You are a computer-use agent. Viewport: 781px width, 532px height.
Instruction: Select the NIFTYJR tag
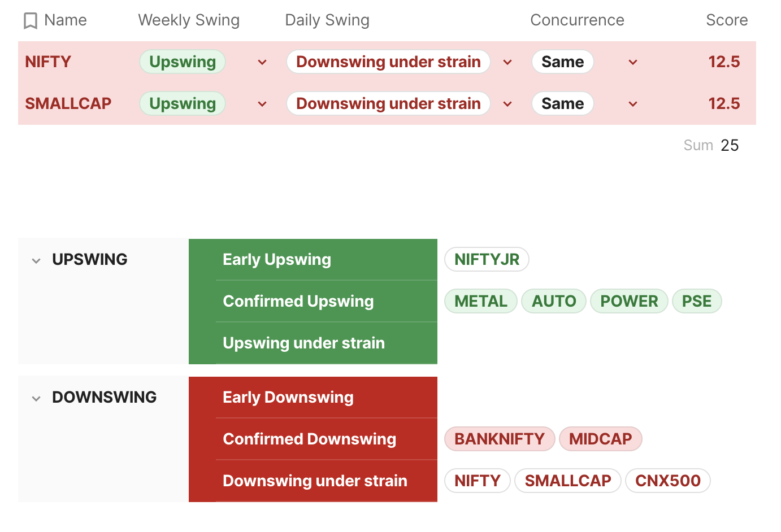[487, 259]
